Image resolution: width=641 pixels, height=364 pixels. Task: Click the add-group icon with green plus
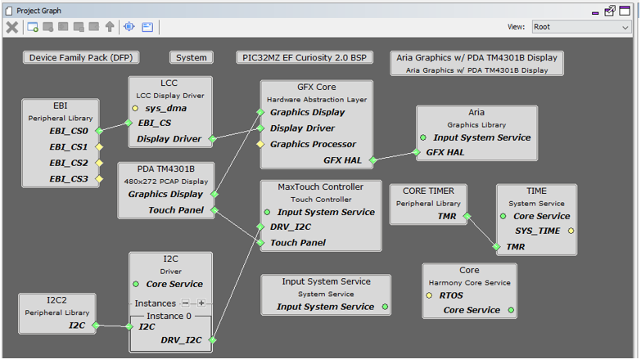(x=33, y=27)
